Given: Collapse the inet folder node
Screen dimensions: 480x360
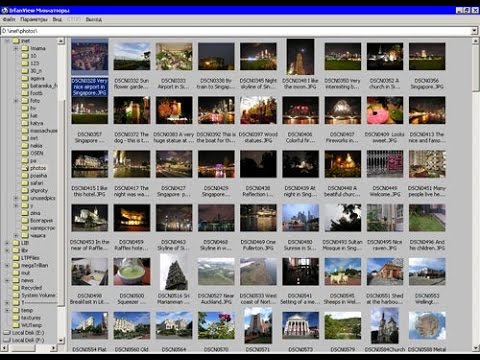Looking at the screenshot, I should tap(7, 41).
